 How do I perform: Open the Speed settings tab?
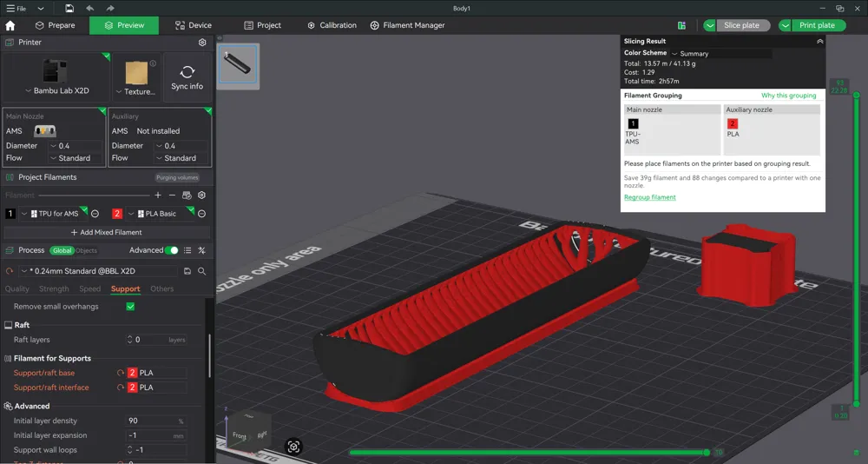89,288
